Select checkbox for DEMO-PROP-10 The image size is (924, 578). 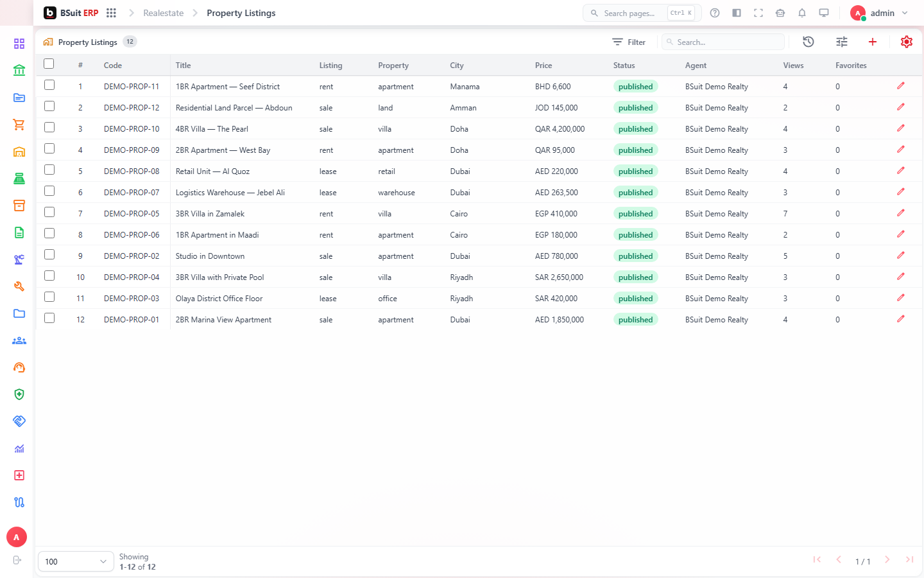pos(49,127)
